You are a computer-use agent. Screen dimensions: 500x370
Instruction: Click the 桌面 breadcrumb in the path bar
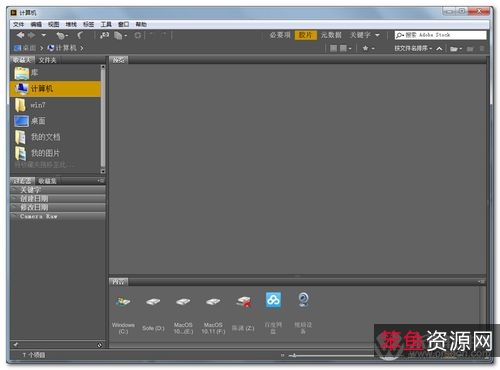(25, 48)
